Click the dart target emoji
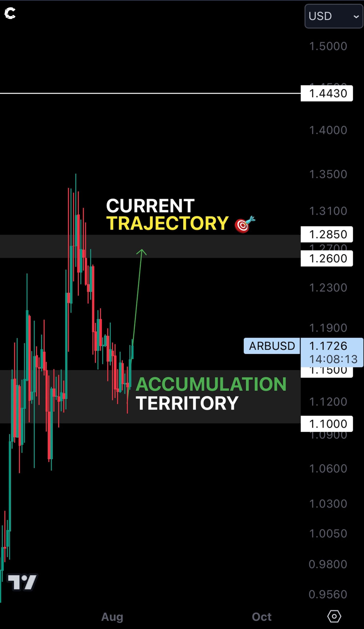 [x=244, y=224]
